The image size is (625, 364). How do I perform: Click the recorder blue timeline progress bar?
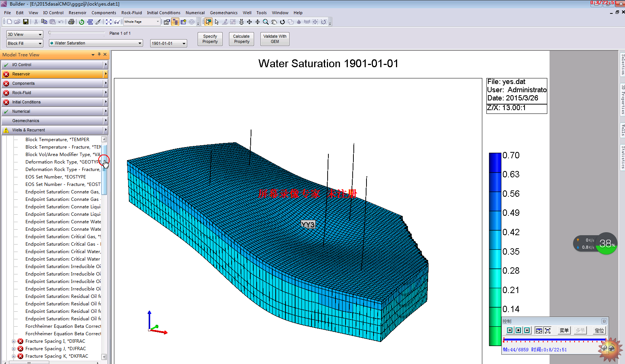click(554, 340)
